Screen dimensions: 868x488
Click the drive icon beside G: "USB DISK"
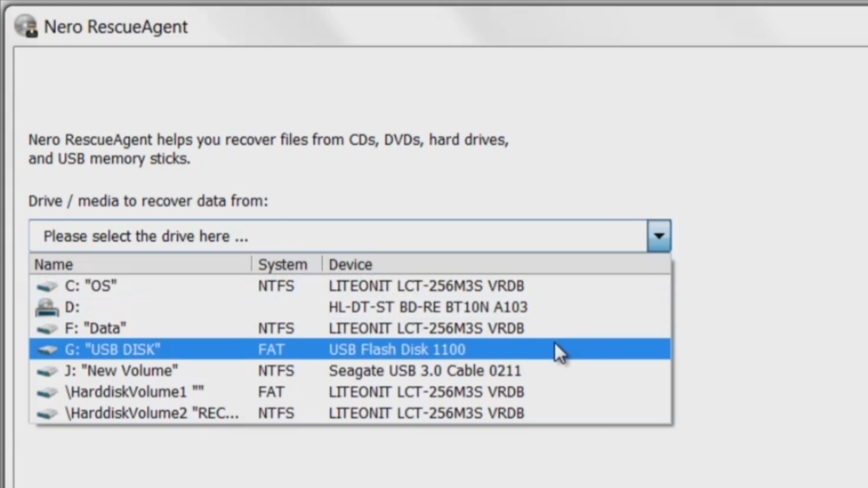pyautogui.click(x=47, y=350)
